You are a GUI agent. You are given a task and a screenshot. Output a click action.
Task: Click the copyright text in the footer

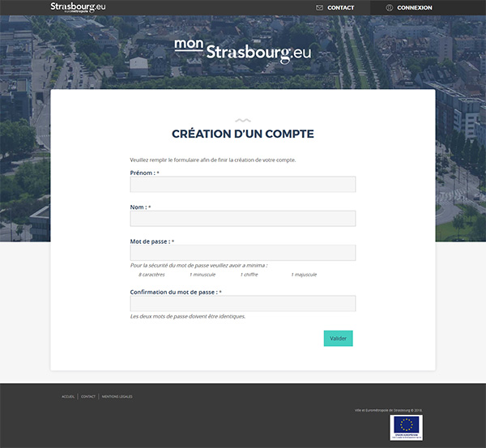[x=388, y=410]
